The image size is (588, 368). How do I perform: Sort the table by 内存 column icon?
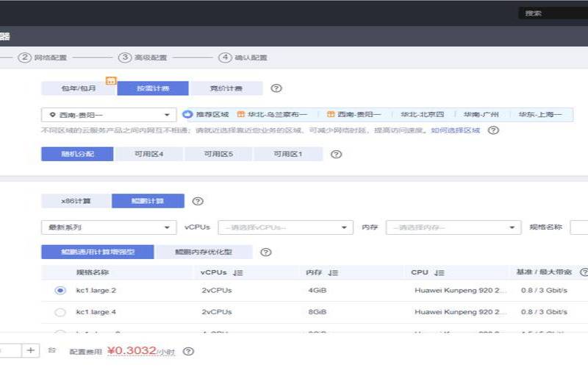coord(333,273)
